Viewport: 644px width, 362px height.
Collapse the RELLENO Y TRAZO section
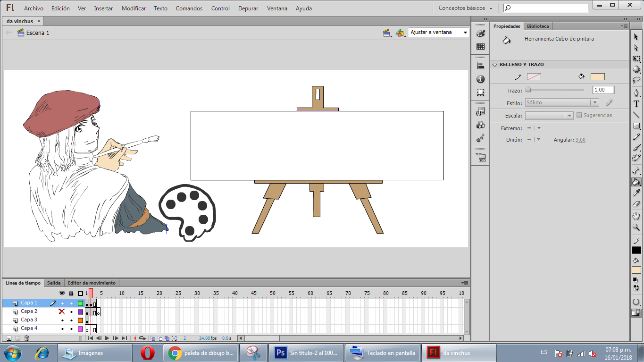[x=495, y=65]
